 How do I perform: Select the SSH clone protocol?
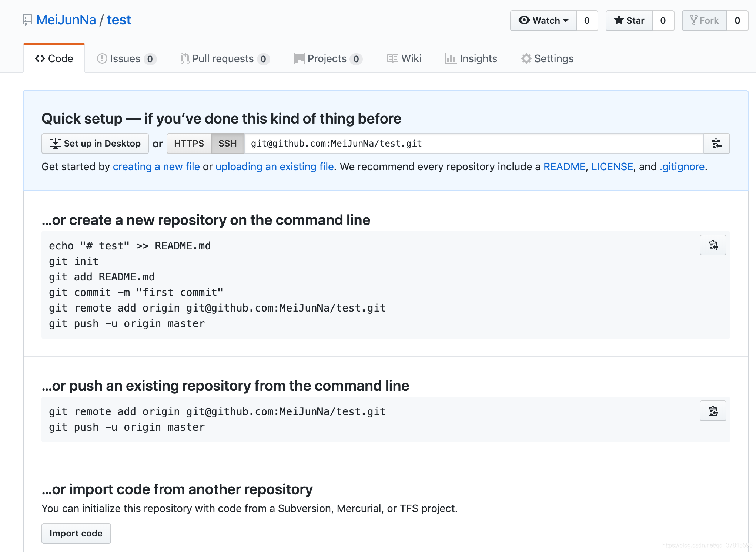point(227,144)
